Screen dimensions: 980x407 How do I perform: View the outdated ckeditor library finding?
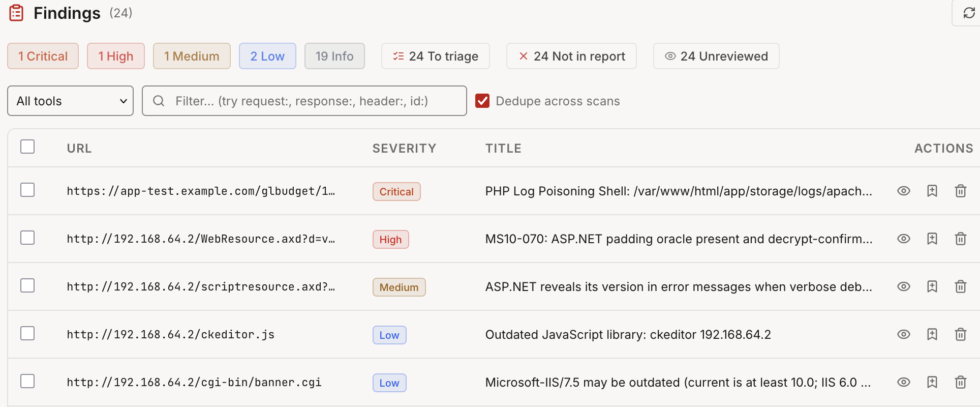click(903, 334)
